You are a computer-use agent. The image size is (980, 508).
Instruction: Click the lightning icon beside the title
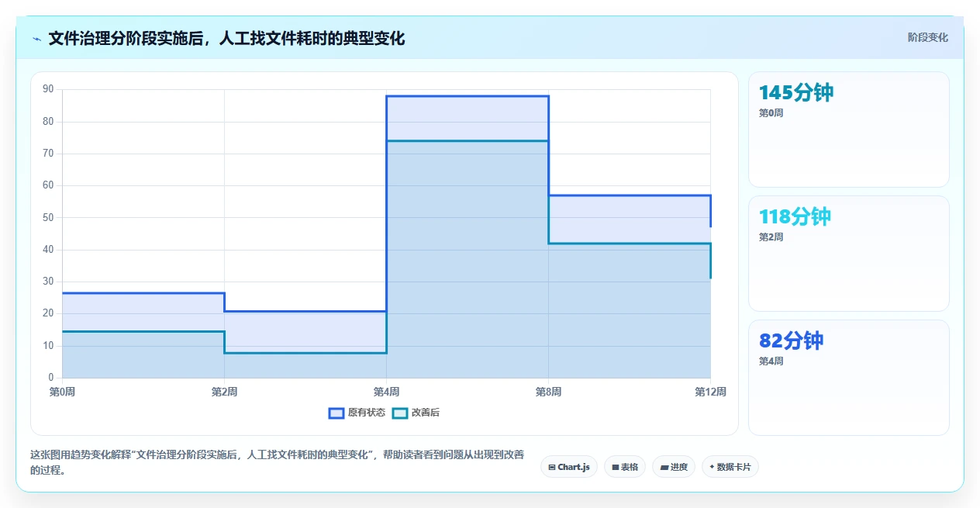[x=37, y=39]
